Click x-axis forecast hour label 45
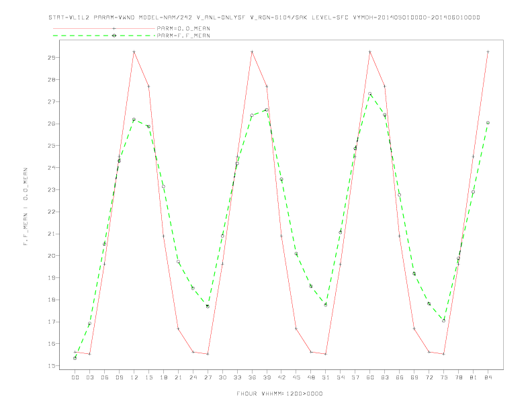The image size is (532, 411). point(296,377)
